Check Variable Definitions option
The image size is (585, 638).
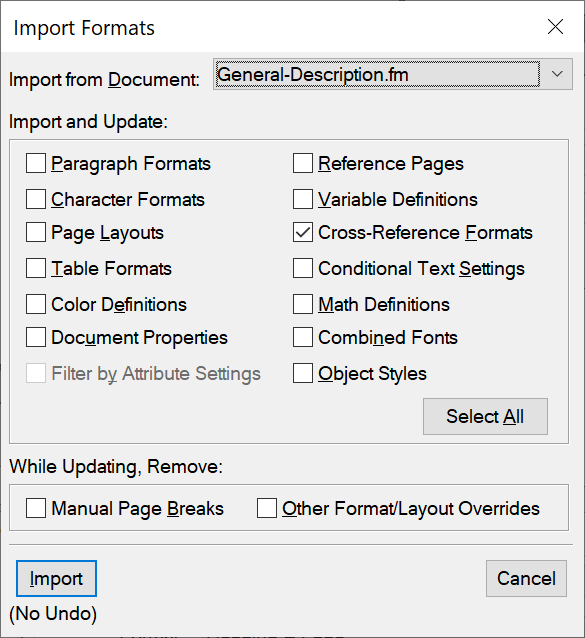pos(303,199)
